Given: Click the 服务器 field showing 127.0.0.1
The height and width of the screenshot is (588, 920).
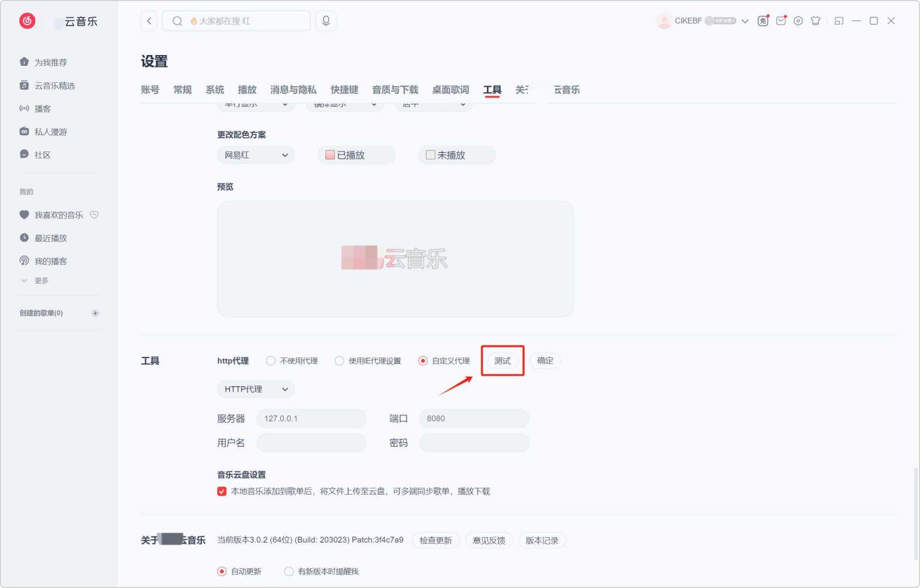Looking at the screenshot, I should [x=311, y=419].
